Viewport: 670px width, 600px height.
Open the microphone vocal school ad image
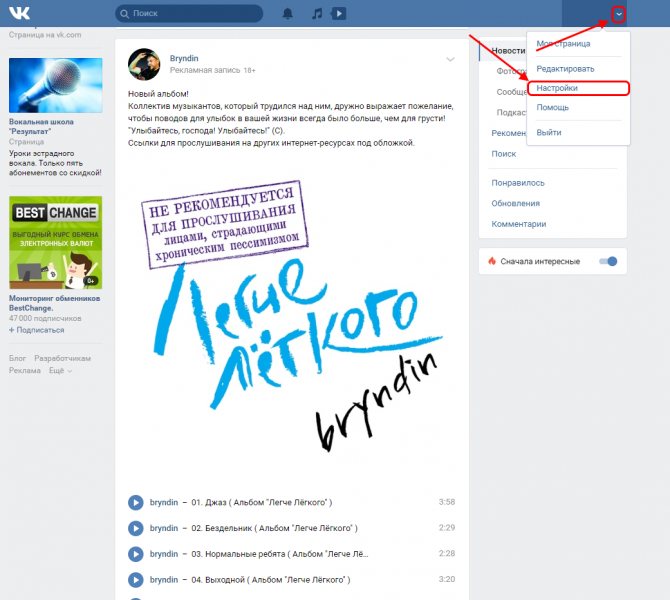click(56, 85)
